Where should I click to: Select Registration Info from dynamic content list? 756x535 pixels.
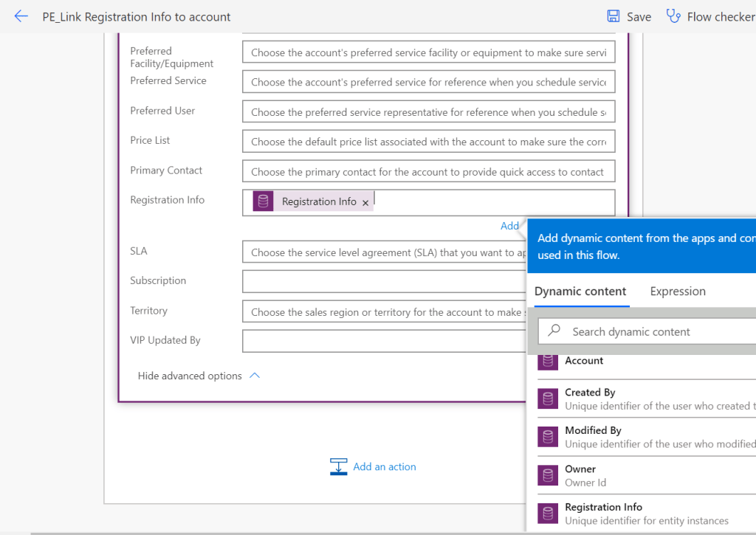tap(603, 507)
